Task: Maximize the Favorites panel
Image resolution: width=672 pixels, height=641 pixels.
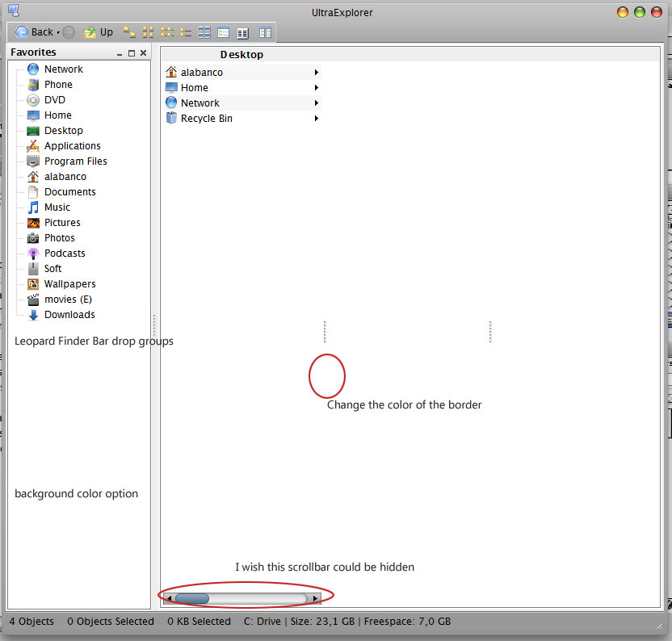Action: click(x=132, y=53)
